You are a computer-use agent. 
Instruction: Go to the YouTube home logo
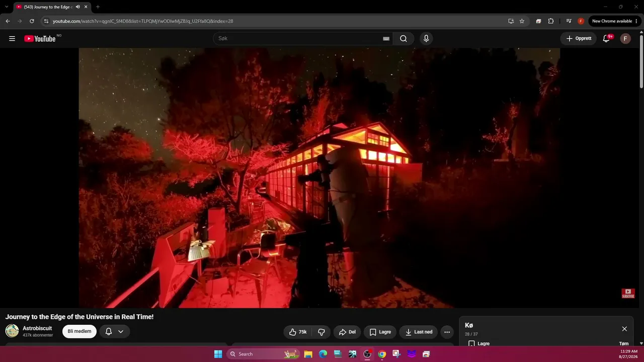point(40,39)
